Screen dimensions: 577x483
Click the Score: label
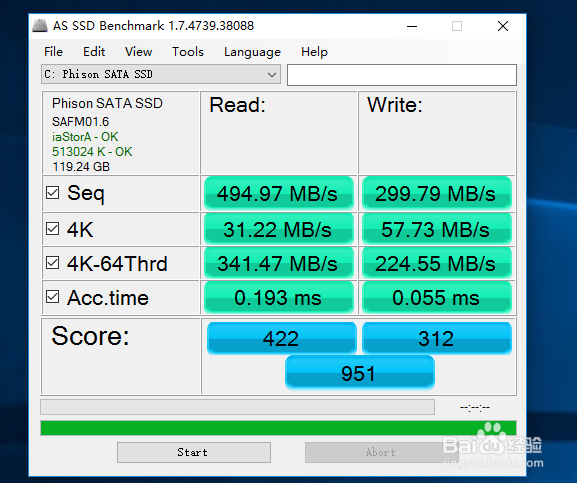[91, 336]
